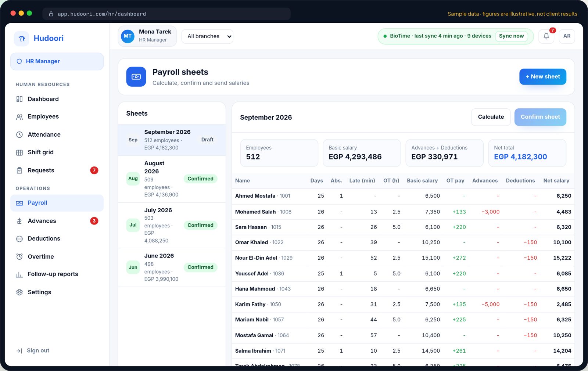
Task: Open Shift grid table icon
Action: (19, 152)
